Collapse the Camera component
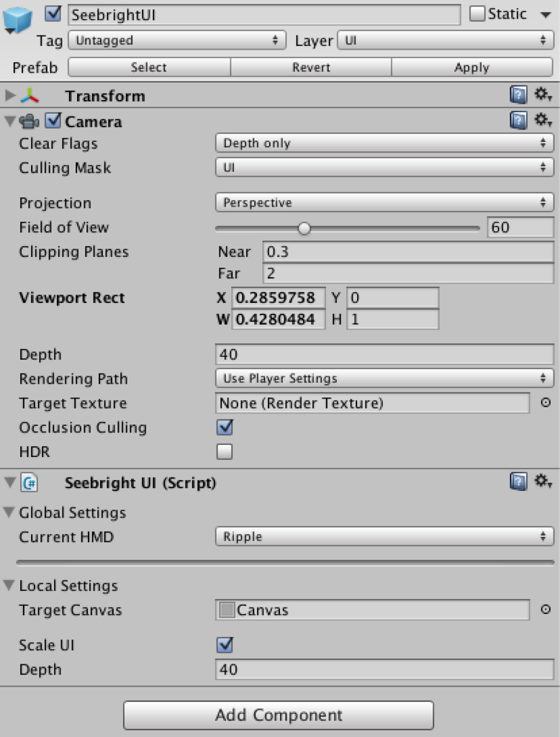The image size is (560, 737). pyautogui.click(x=10, y=121)
